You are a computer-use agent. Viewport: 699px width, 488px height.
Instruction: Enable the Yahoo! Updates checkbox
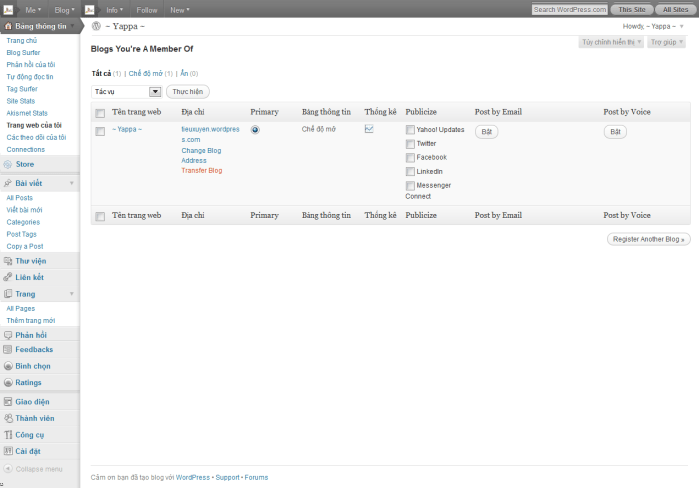(x=410, y=130)
